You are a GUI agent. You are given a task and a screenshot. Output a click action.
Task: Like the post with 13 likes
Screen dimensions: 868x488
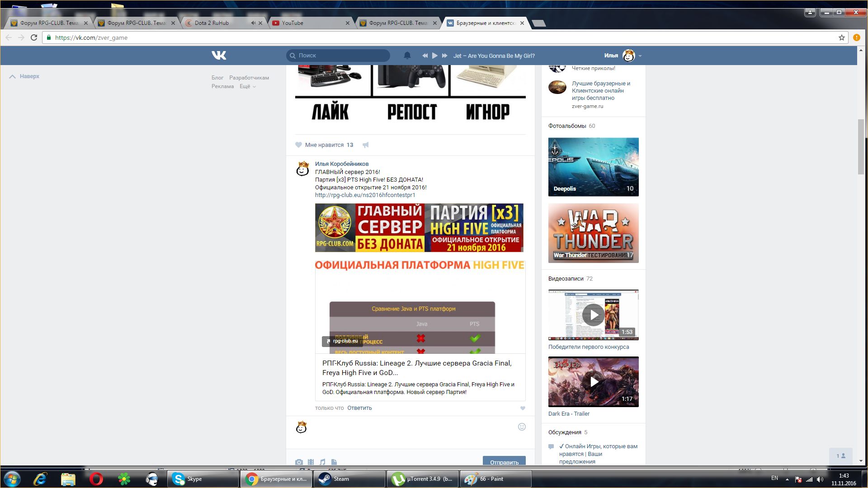coord(299,145)
